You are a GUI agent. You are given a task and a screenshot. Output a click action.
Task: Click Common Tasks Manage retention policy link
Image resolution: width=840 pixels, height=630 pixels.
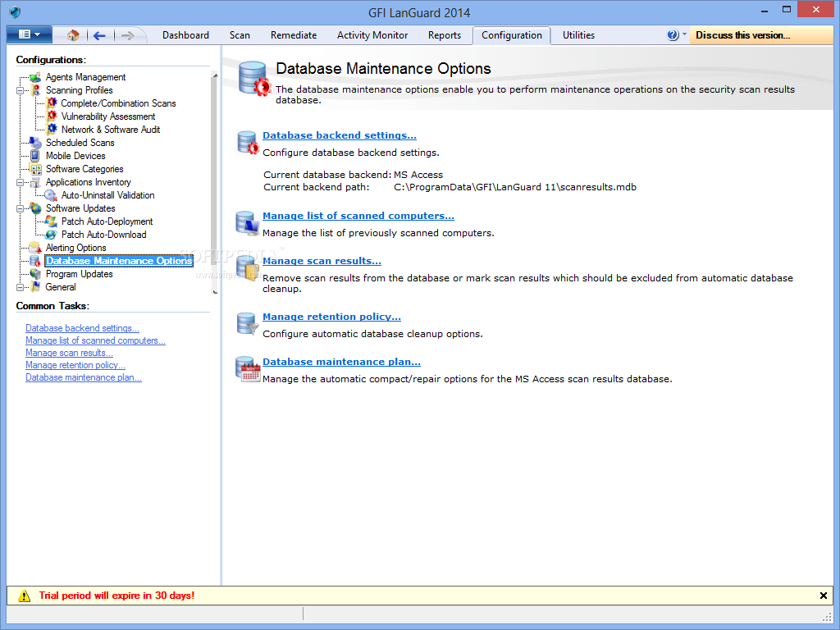(75, 365)
